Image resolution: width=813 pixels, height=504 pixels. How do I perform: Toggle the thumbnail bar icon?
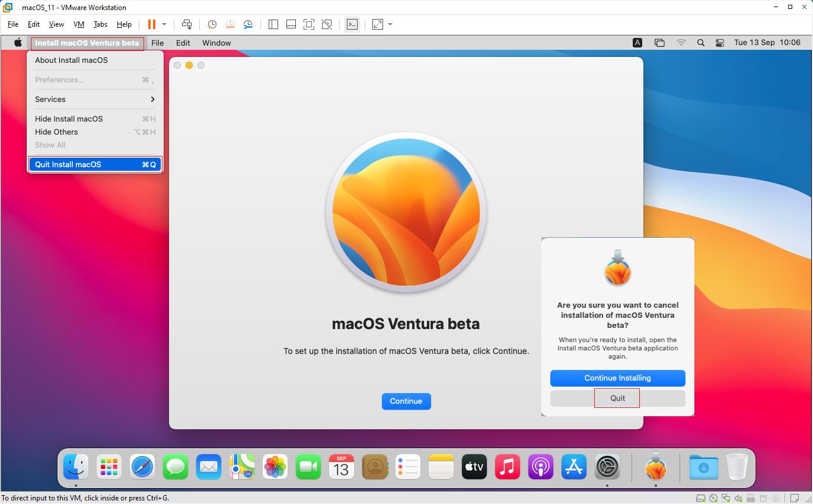291,24
